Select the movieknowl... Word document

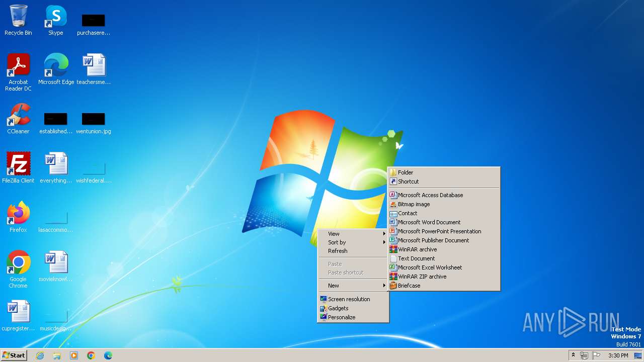tap(56, 266)
